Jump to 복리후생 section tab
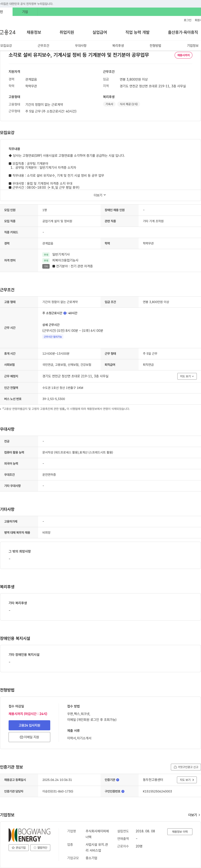Viewport: 201px width, 868px height. click(x=118, y=46)
